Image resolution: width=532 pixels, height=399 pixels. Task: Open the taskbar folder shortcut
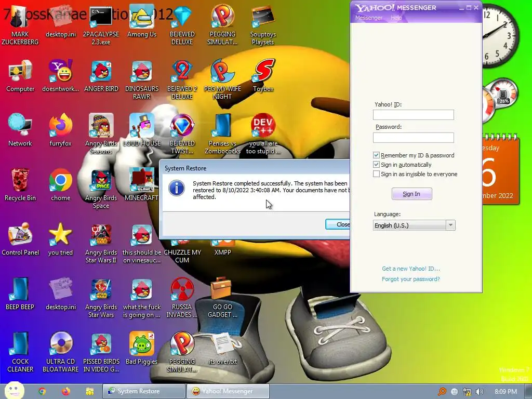(x=89, y=391)
